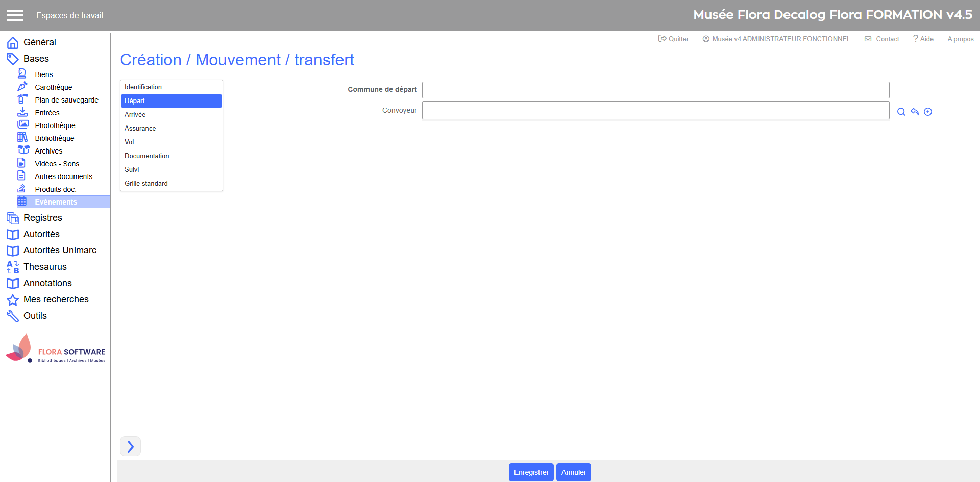Open the Photothèque base icon
980x482 pixels.
[23, 125]
